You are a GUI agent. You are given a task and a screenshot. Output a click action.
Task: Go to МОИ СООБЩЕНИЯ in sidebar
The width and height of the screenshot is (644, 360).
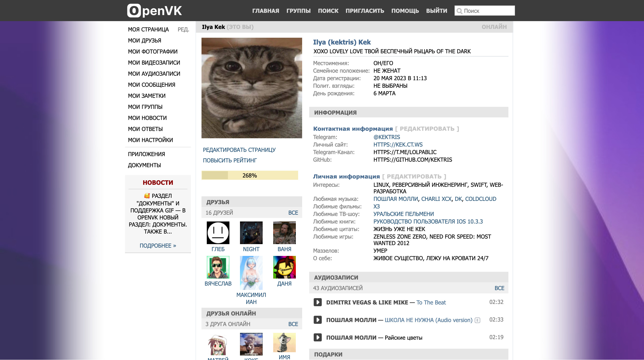pyautogui.click(x=151, y=85)
